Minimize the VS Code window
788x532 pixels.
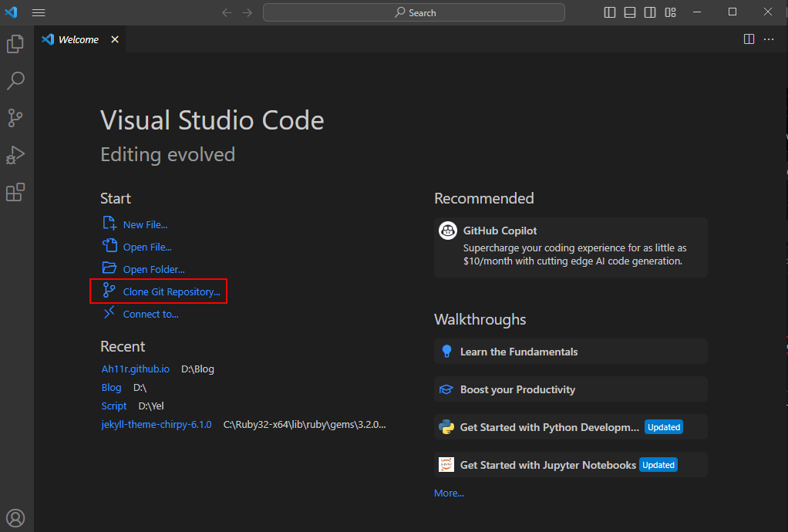point(697,12)
